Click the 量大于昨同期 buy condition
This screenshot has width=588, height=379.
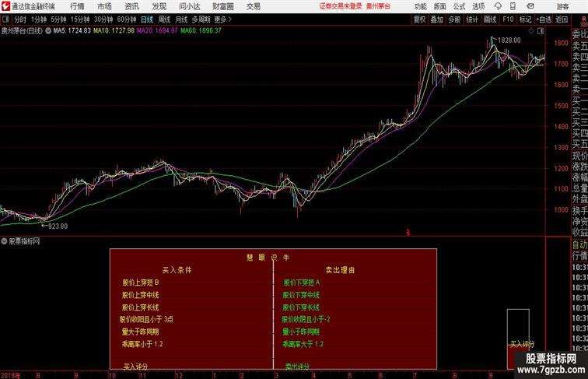tap(140, 332)
